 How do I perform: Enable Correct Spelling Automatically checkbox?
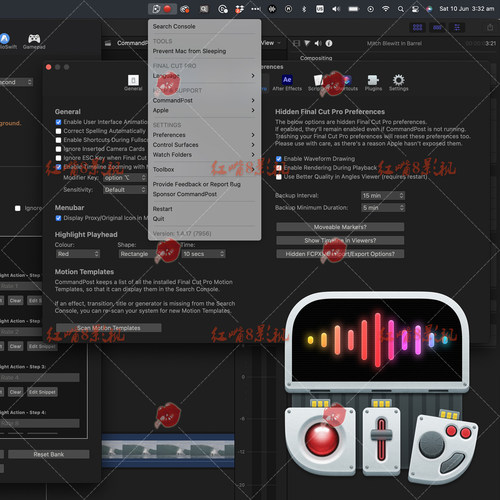pos(58,131)
